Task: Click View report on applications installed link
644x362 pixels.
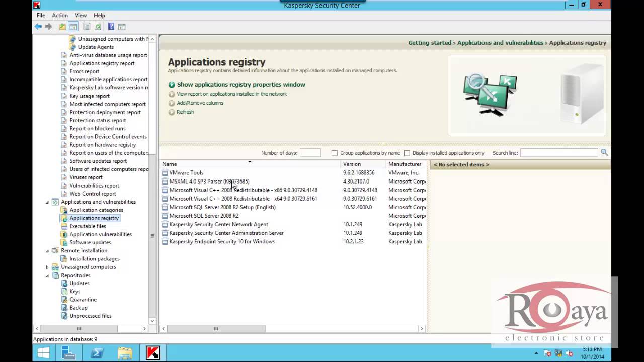Action: pos(232,94)
